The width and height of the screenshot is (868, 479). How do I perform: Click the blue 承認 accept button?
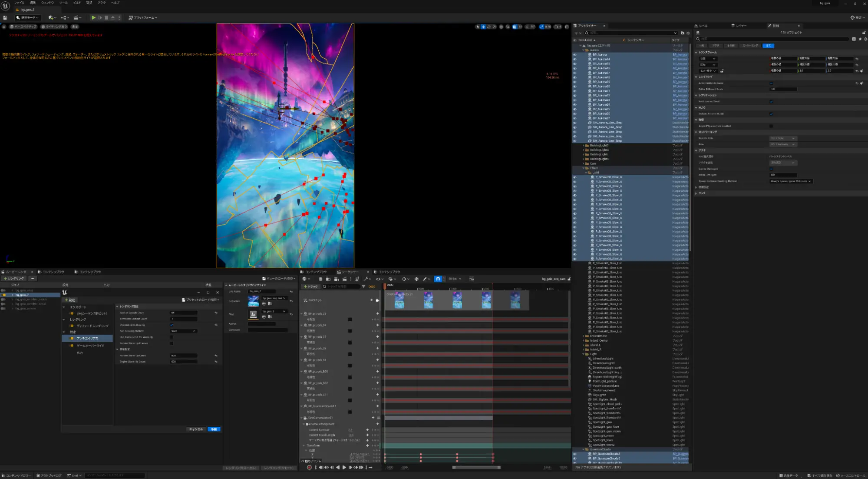[x=214, y=429]
